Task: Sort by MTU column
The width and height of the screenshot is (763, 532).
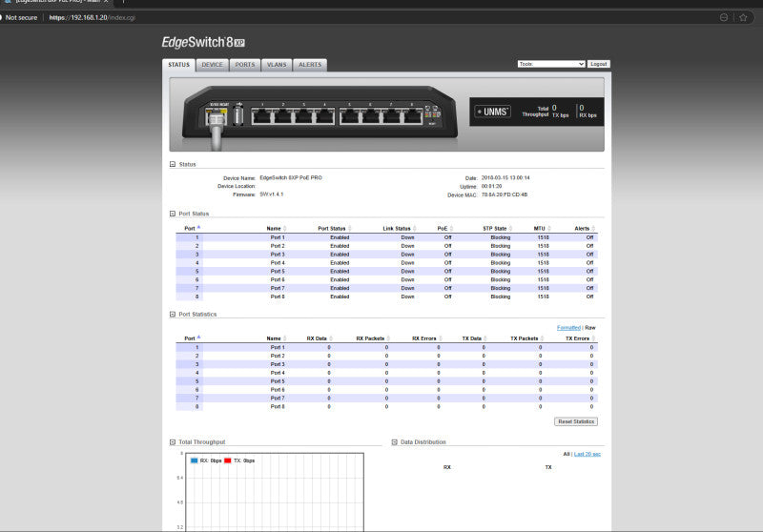Action: 542,229
